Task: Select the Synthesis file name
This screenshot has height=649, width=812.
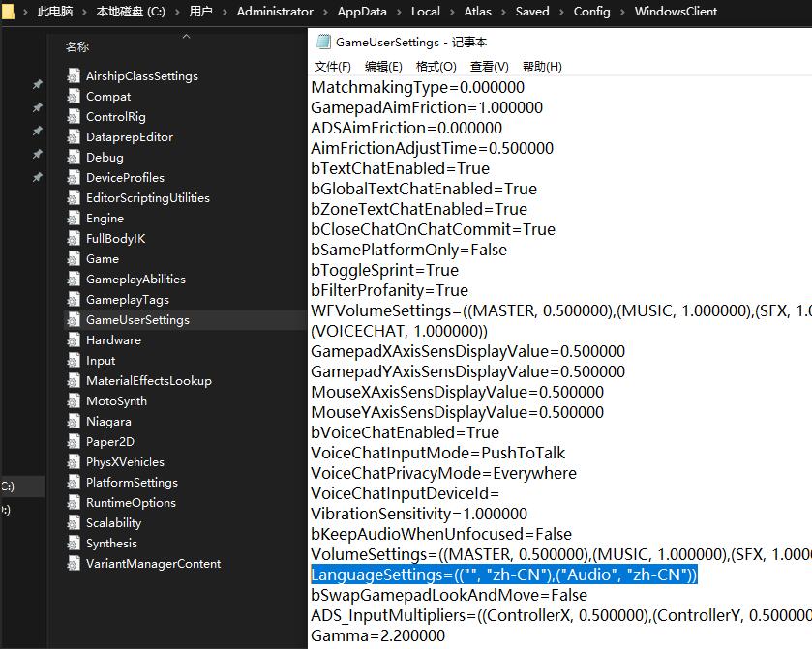Action: click(x=111, y=543)
